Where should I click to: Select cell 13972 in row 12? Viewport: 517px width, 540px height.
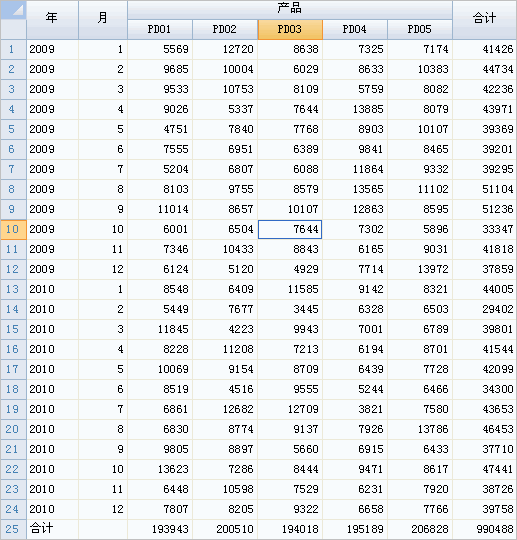click(420, 269)
